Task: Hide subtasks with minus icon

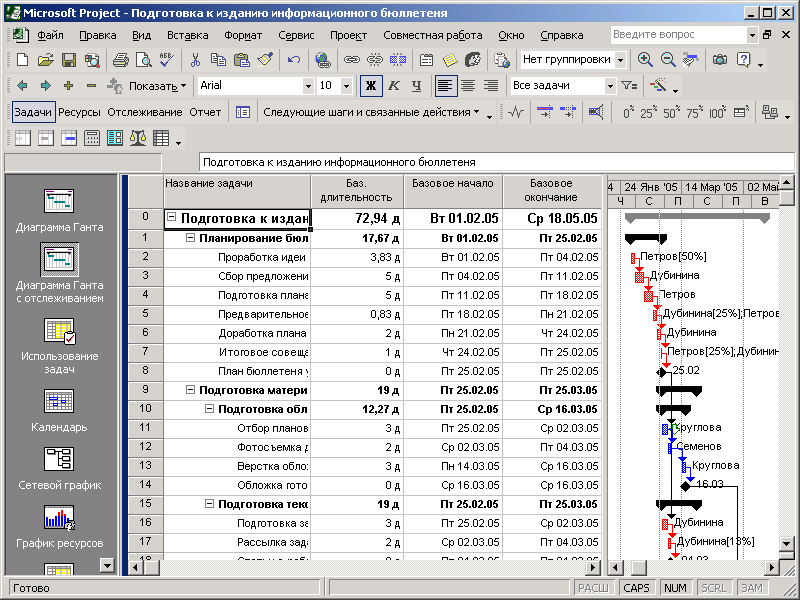Action: coord(91,86)
